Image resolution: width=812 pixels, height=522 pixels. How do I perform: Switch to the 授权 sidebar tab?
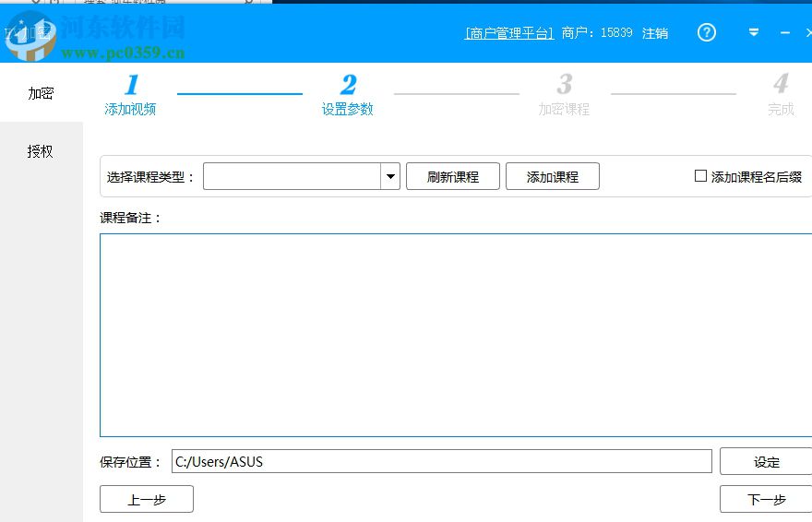click(x=41, y=151)
